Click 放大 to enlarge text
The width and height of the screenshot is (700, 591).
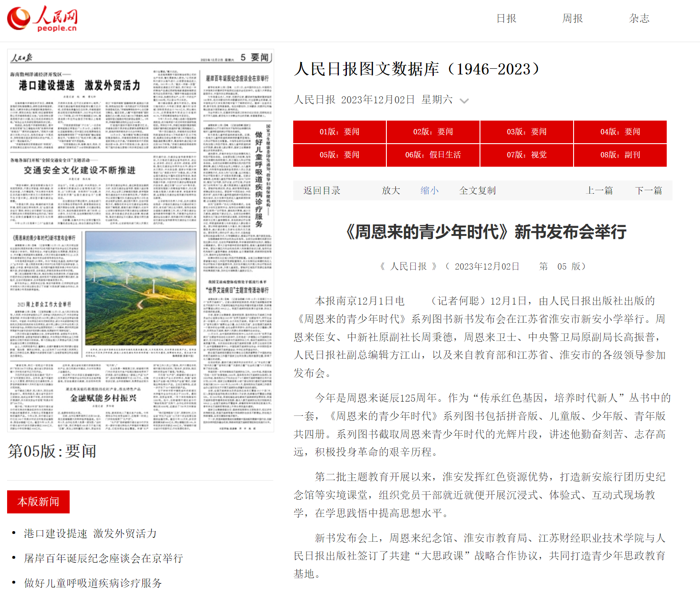(x=391, y=191)
